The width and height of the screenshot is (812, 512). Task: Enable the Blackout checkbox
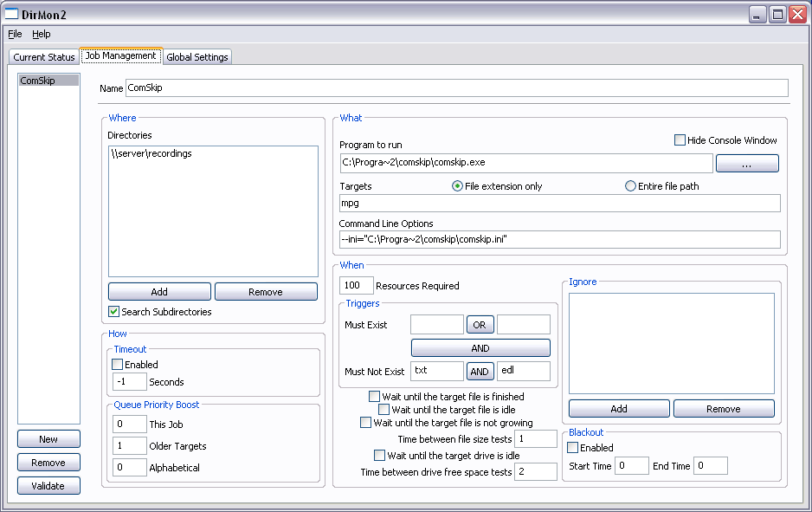pos(573,448)
